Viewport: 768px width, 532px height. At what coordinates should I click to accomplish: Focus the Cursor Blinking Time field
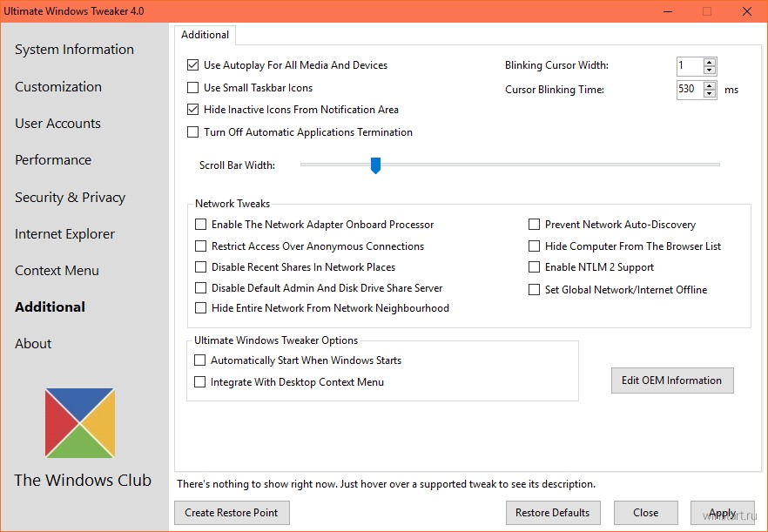click(691, 90)
